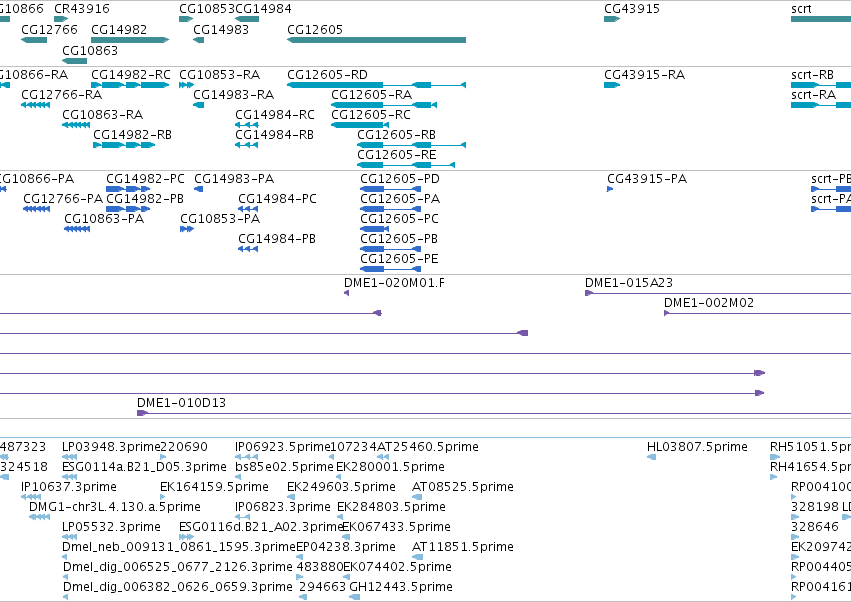
Task: Select the CG14983 gene label
Action: pyautogui.click(x=221, y=29)
